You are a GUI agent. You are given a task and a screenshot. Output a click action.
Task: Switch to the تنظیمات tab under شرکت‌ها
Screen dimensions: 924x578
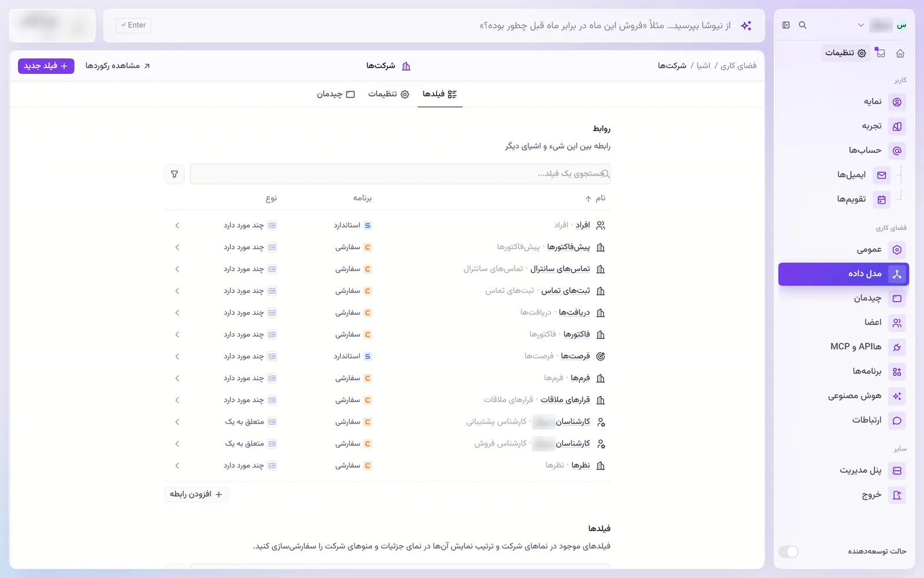tap(389, 94)
